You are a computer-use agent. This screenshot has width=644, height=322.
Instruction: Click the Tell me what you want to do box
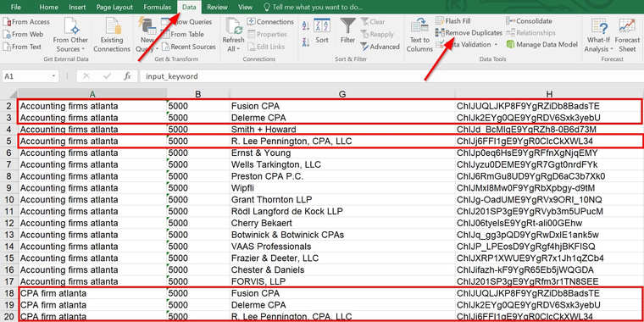pos(314,7)
